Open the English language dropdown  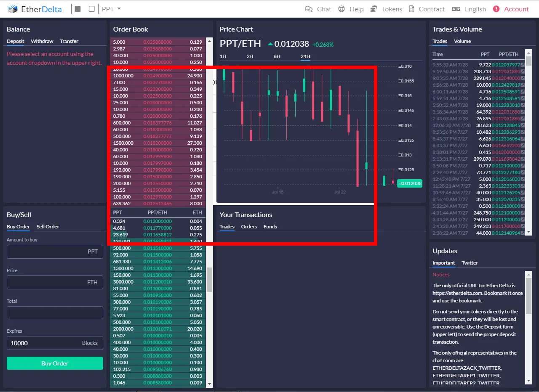tap(469, 9)
